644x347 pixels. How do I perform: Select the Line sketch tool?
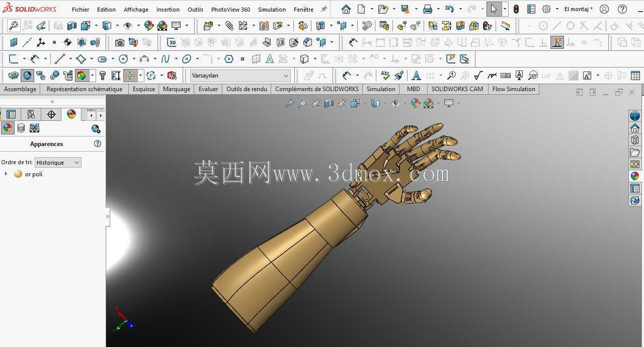click(59, 59)
